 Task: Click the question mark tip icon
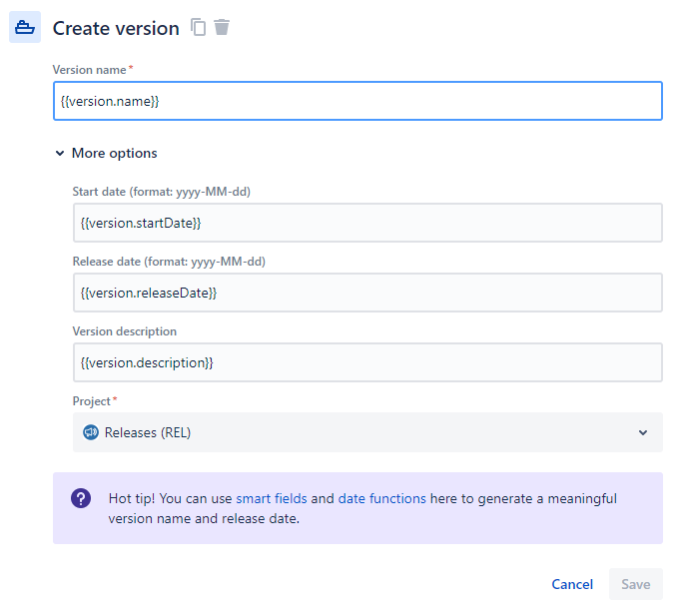coord(81,498)
